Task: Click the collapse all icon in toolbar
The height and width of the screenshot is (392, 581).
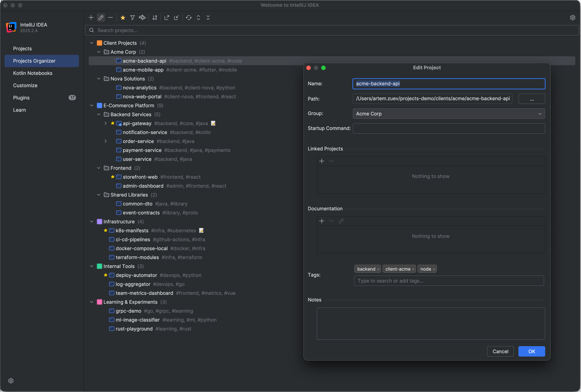Action: tap(208, 17)
